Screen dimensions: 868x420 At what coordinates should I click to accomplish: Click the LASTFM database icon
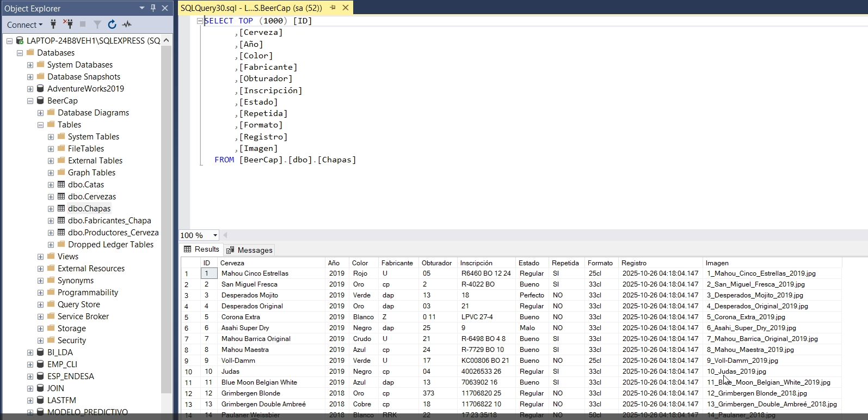40,400
